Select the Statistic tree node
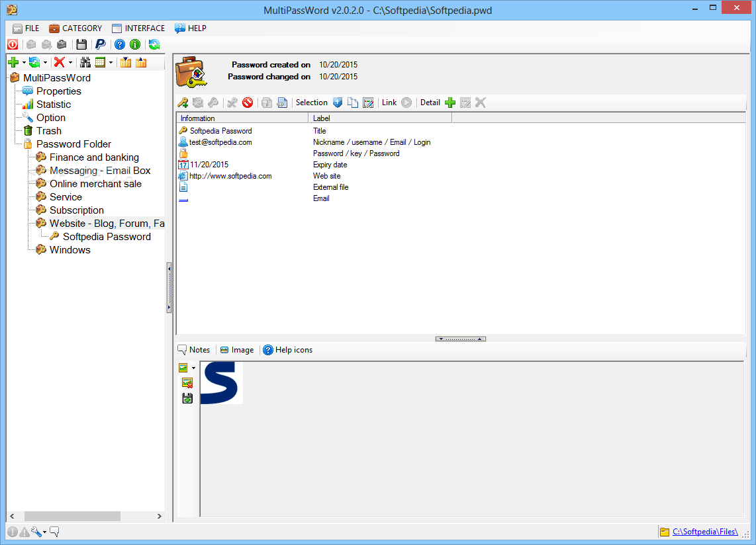Viewport: 756px width, 545px height. 54,105
